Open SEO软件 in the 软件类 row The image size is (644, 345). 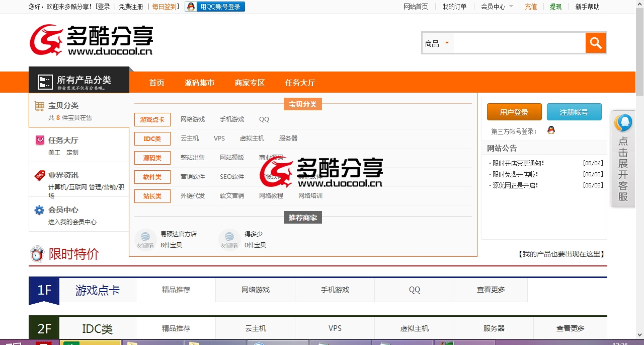[x=232, y=177]
